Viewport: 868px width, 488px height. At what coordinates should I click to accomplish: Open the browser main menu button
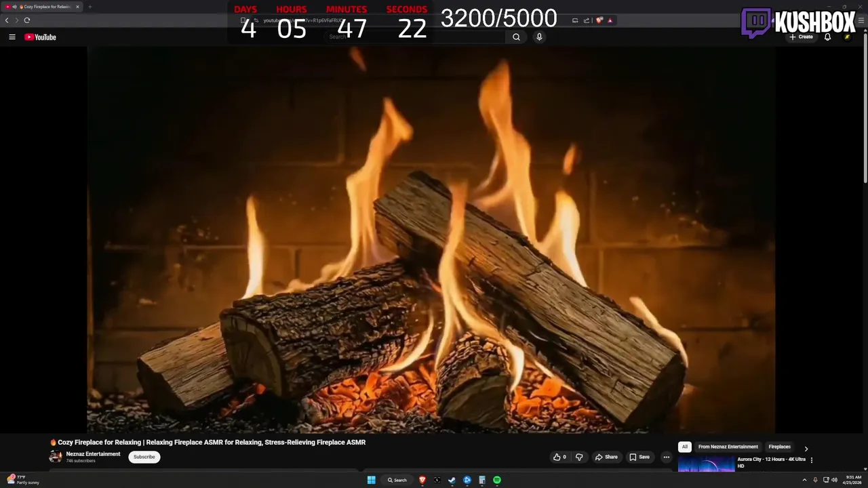click(x=861, y=20)
